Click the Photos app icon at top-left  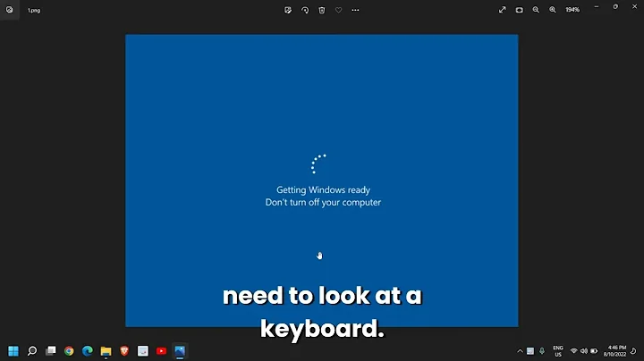(10, 10)
